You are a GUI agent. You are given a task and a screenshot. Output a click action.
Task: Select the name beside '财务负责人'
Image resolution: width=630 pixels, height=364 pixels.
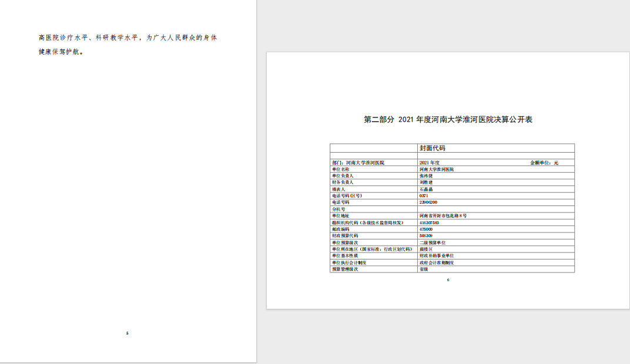coord(426,182)
